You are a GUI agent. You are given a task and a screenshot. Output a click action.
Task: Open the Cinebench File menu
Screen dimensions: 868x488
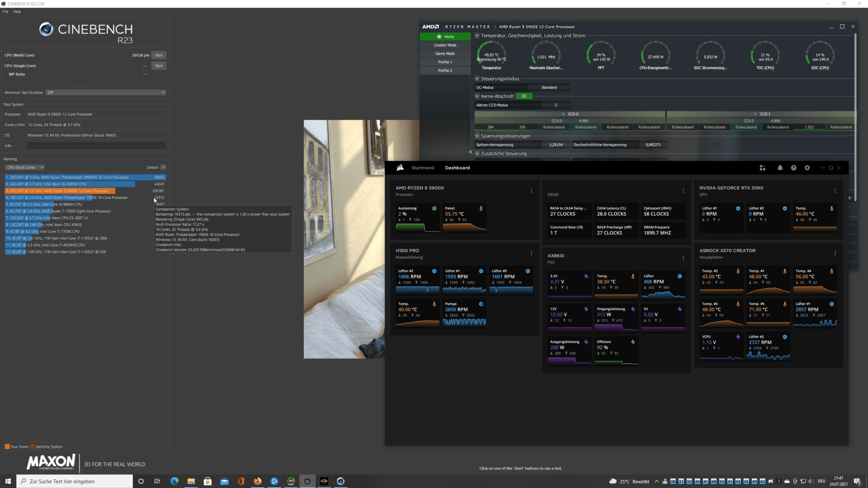(5, 12)
